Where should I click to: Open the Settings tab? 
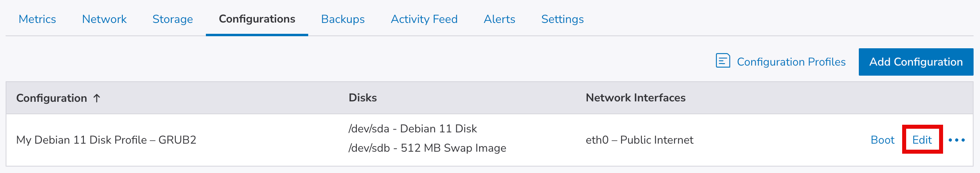coord(562,19)
